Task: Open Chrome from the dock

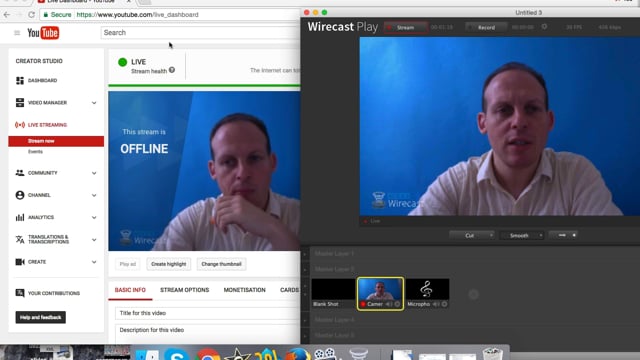Action: [x=208, y=354]
